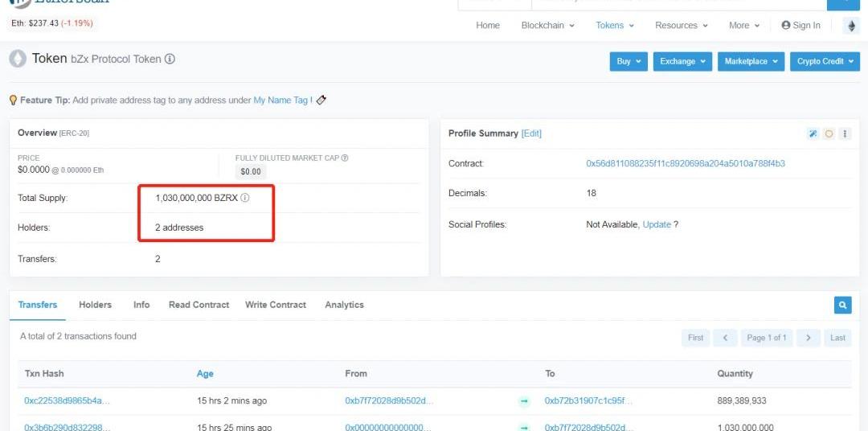This screenshot has width=868, height=431.
Task: Open To address 0xb72b31907c1c95f...
Action: point(588,400)
